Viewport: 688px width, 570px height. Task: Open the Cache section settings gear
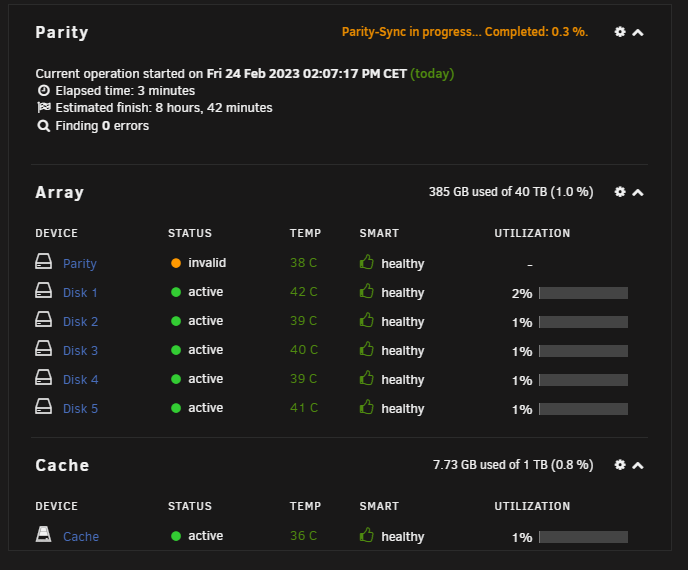click(620, 465)
